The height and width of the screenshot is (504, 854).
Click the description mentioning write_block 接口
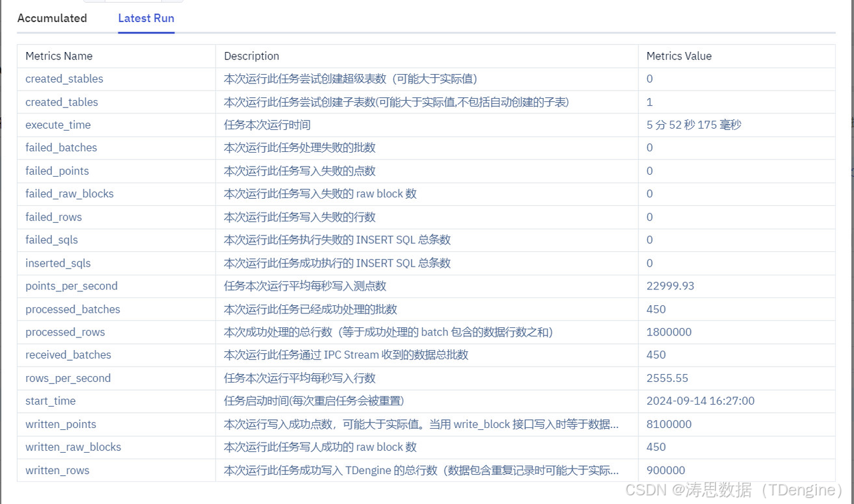pos(421,424)
